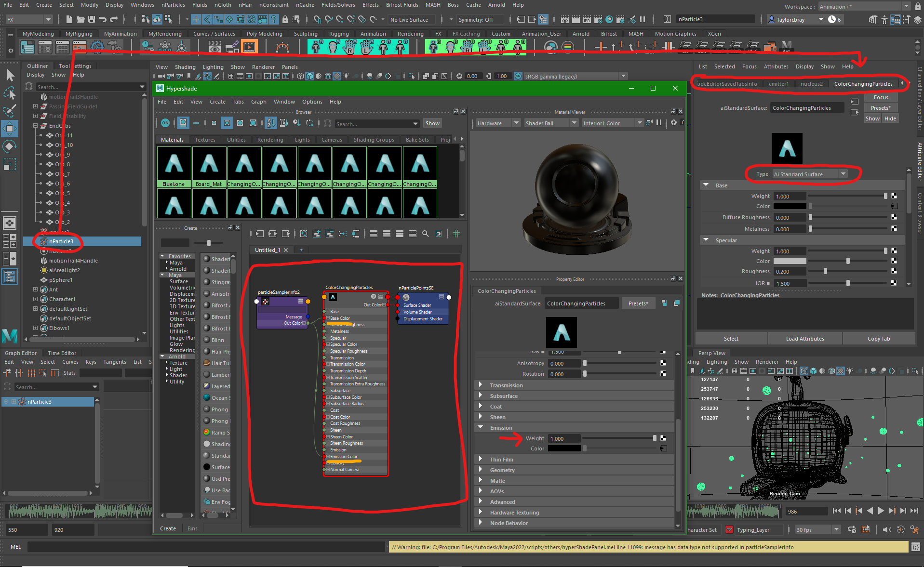Open the sRGB gamma (legacy) dropdown
Viewport: 924px width, 567px height.
pyautogui.click(x=623, y=76)
